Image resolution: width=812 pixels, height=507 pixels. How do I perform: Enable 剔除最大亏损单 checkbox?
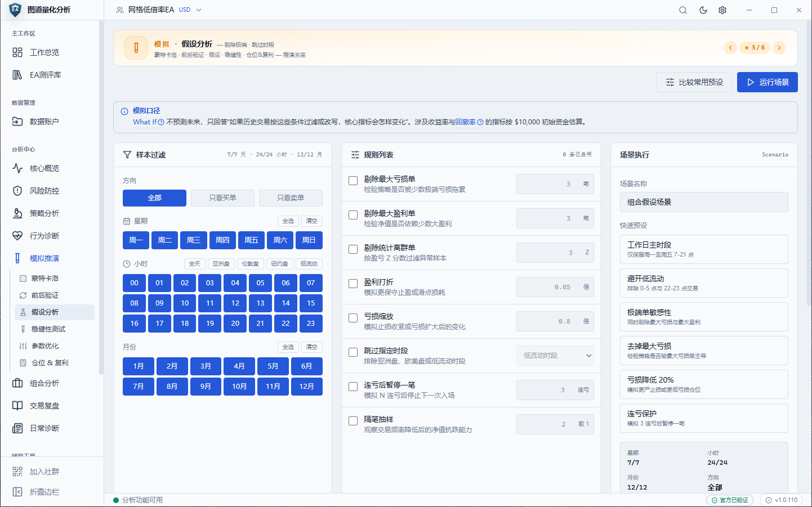click(353, 181)
